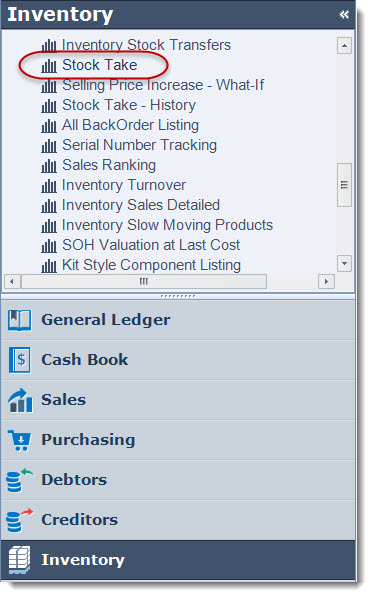The width and height of the screenshot is (372, 597).
Task: Click chart icon beside All BackOrder Listing
Action: [x=49, y=126]
